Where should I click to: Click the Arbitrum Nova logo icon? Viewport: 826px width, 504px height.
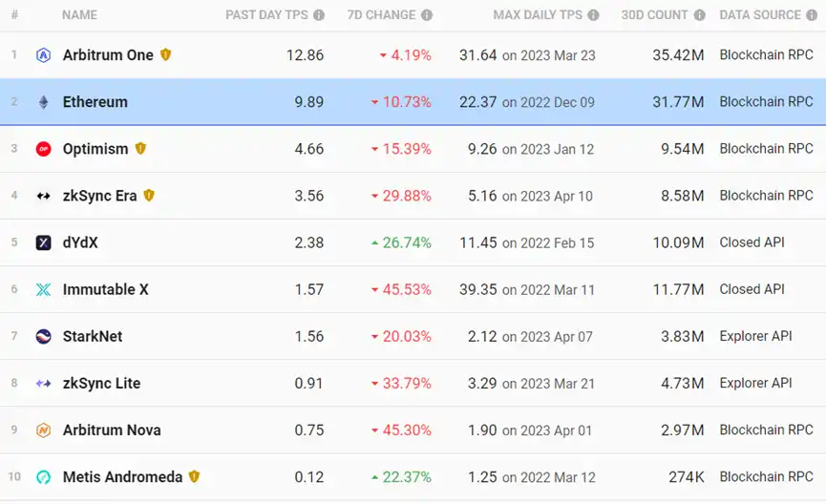tap(43, 430)
